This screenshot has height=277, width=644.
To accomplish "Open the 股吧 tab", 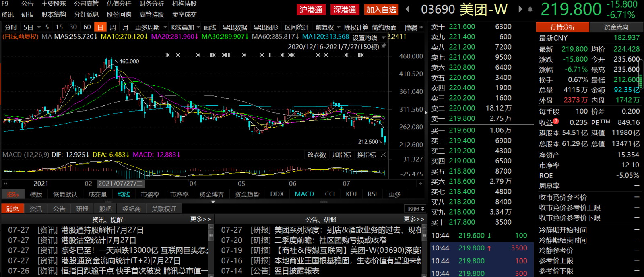I will point(105,209).
